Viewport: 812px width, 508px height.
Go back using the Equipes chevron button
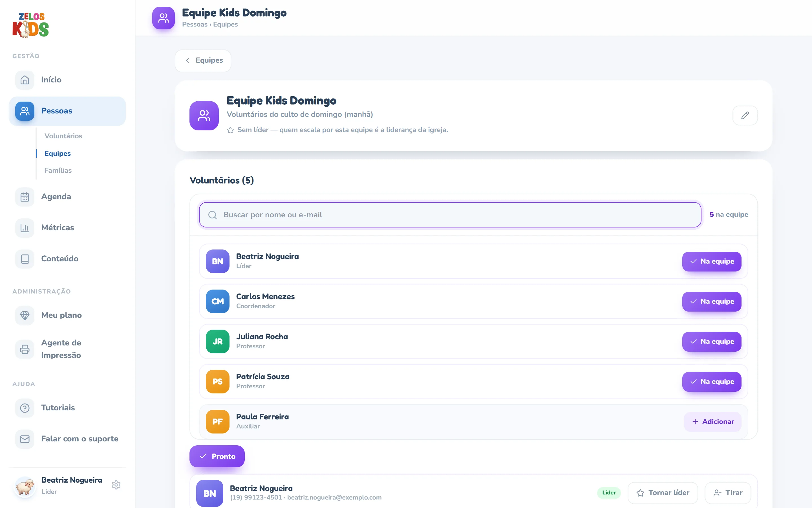(203, 60)
